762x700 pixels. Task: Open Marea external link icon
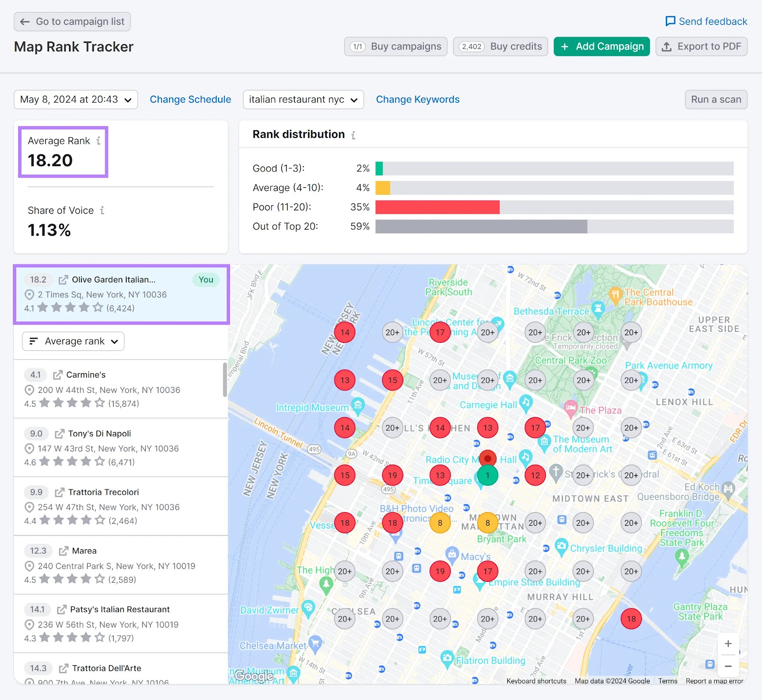pos(63,550)
